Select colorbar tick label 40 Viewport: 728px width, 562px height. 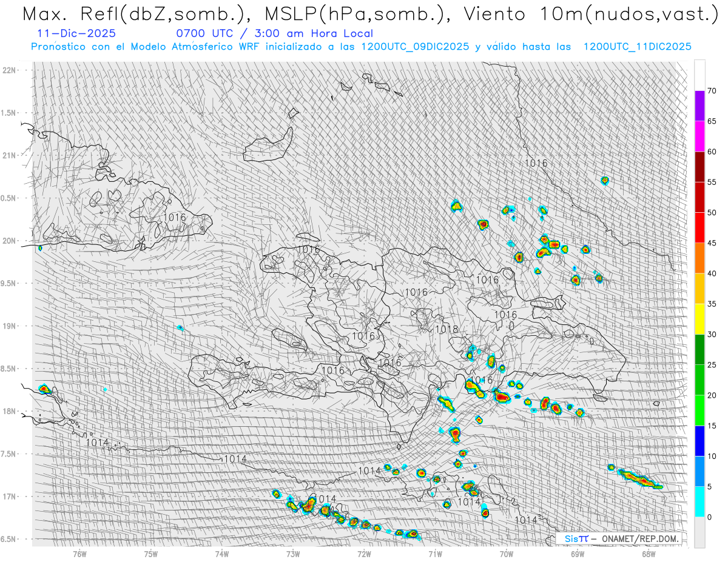point(712,273)
